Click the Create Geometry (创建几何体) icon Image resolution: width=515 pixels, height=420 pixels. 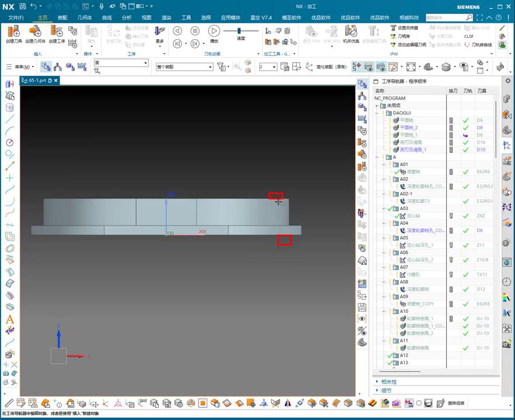click(x=35, y=32)
